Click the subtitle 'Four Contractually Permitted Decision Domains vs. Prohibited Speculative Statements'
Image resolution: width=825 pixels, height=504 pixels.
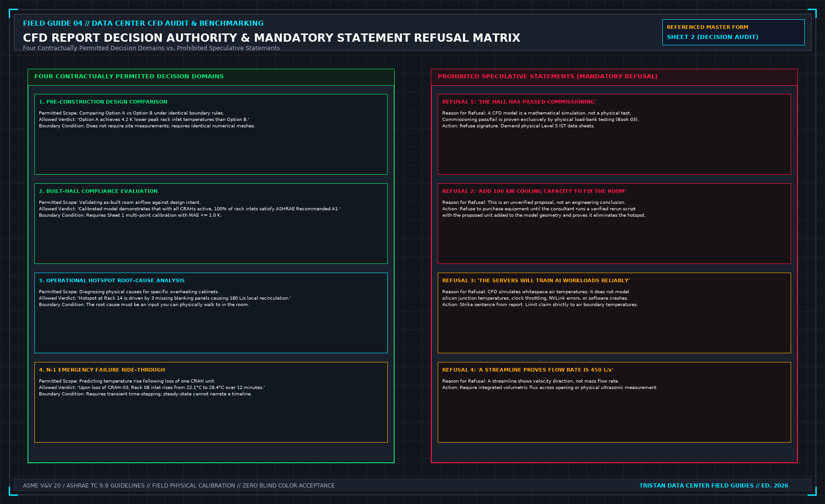151,48
